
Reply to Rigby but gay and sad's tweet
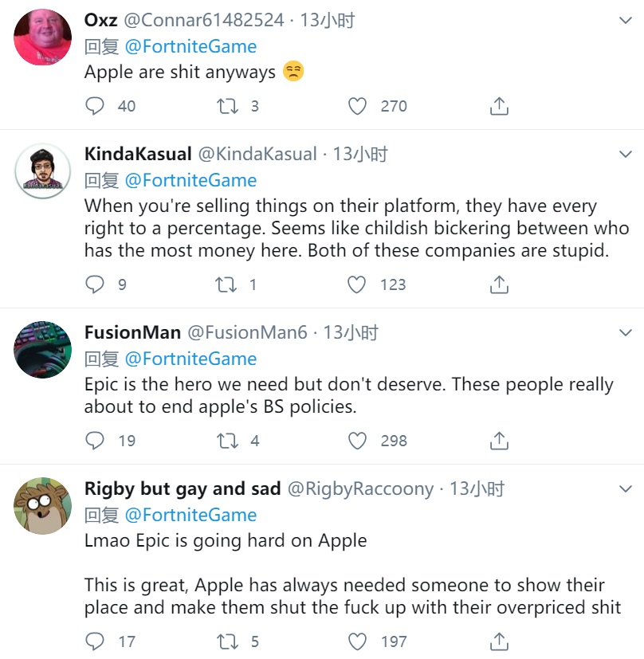(95, 641)
